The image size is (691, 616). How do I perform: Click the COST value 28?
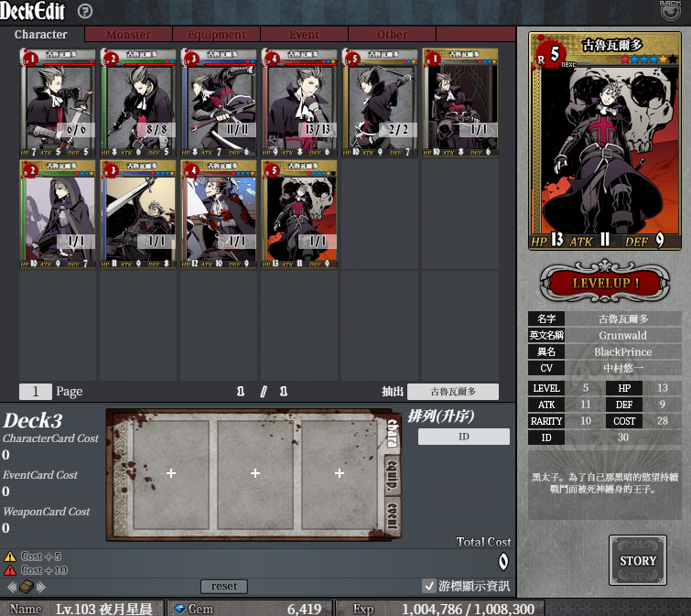coord(662,421)
